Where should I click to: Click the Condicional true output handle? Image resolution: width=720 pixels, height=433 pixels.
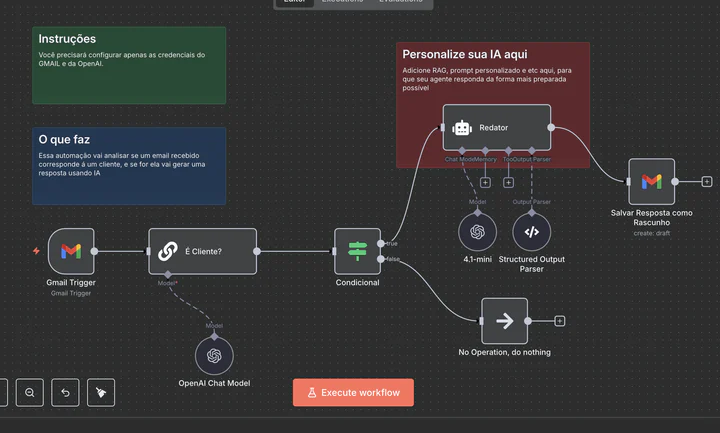381,243
